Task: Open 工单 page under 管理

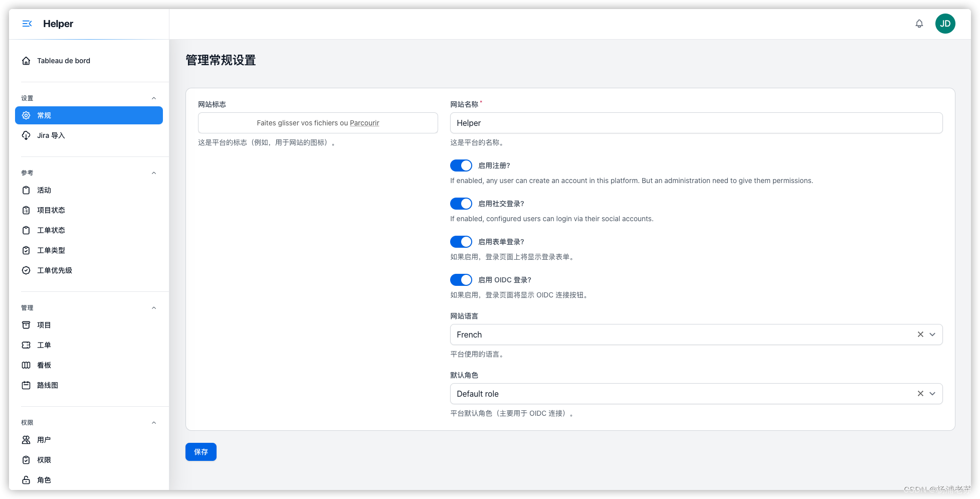Action: coord(89,345)
